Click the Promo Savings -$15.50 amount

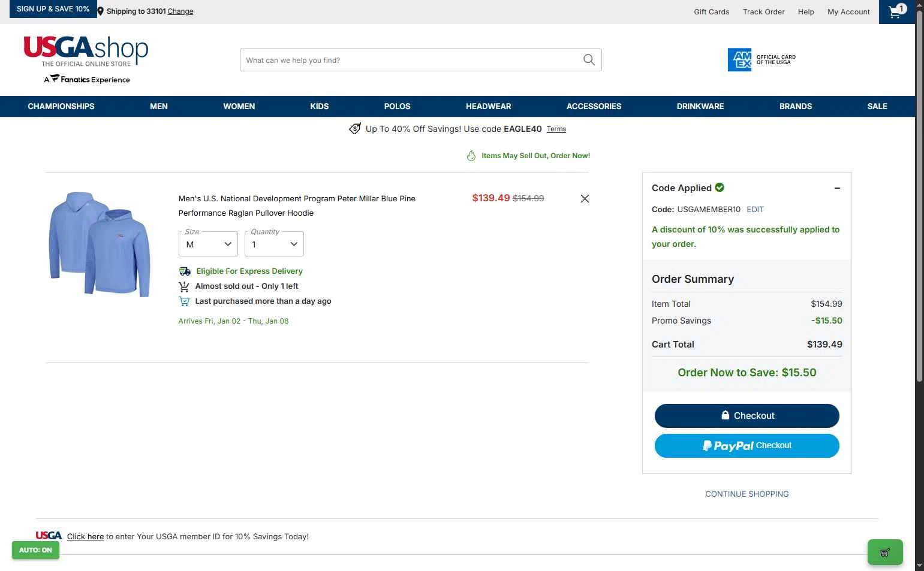coord(827,321)
